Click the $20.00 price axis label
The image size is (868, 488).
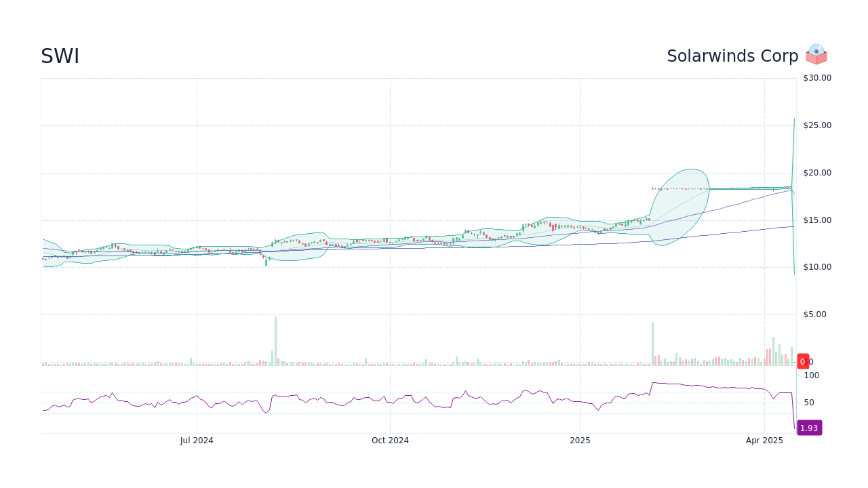point(817,173)
